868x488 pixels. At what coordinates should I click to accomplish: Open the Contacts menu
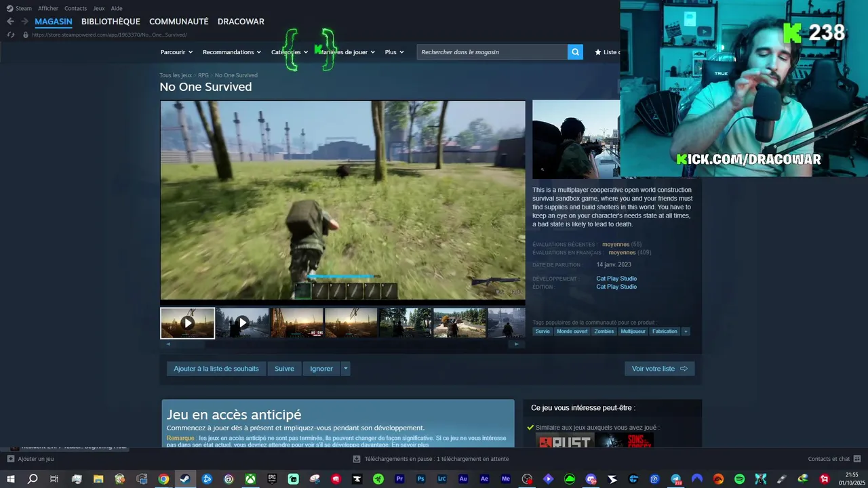[75, 8]
